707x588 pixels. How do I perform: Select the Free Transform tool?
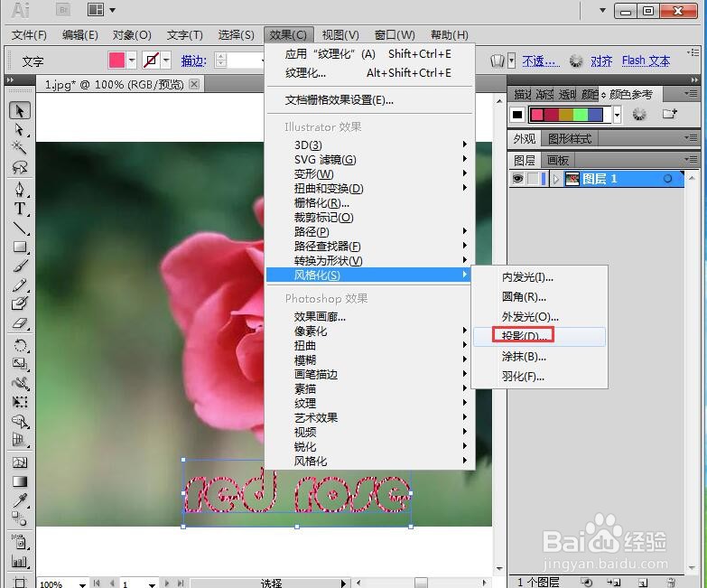click(x=19, y=402)
